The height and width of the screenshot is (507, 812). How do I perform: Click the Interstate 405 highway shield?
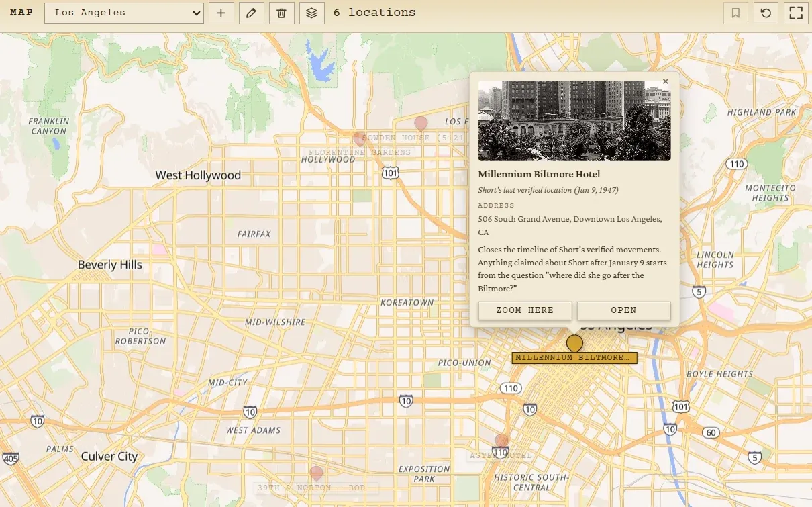pyautogui.click(x=10, y=459)
